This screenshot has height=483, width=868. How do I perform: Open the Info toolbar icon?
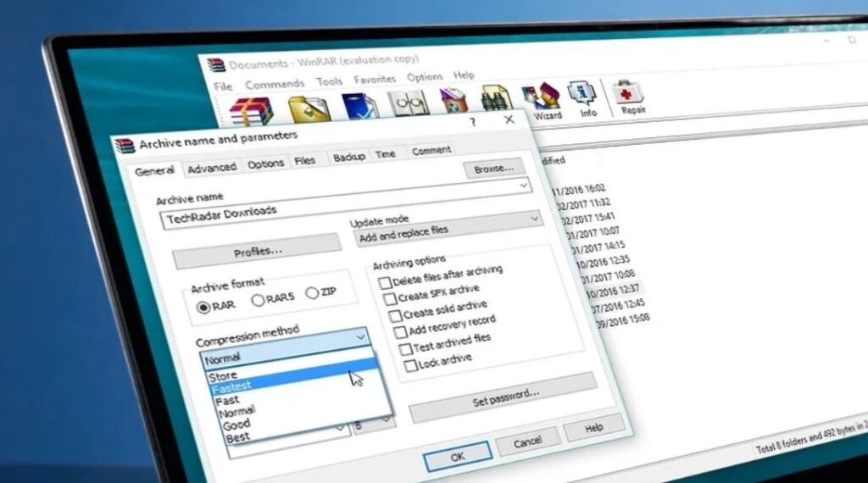pyautogui.click(x=583, y=98)
